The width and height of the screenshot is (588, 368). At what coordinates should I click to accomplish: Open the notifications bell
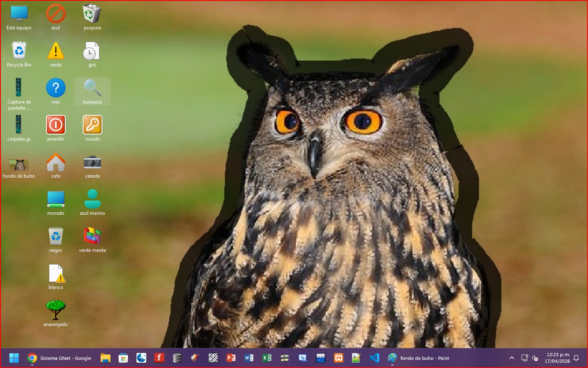pos(576,358)
